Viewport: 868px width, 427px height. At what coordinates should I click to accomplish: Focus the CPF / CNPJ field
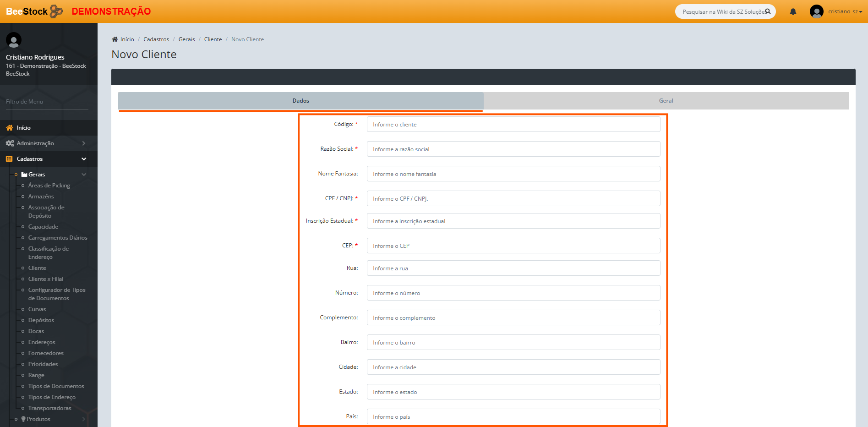coord(513,199)
